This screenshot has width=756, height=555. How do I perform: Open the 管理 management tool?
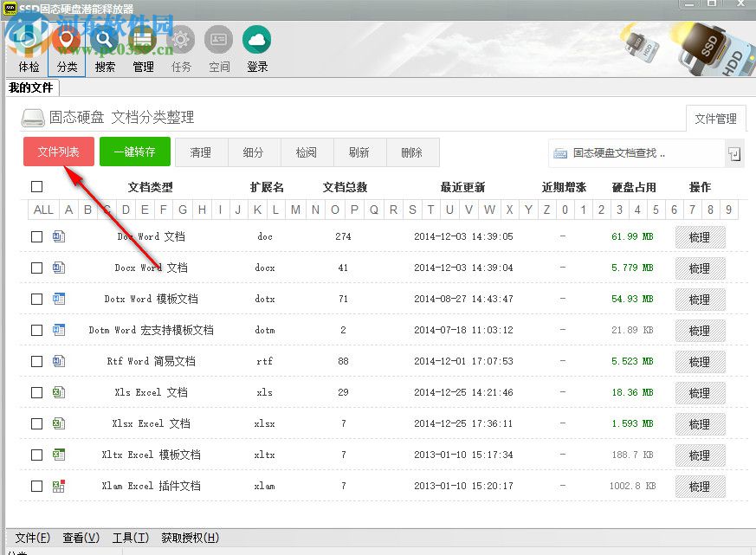143,49
